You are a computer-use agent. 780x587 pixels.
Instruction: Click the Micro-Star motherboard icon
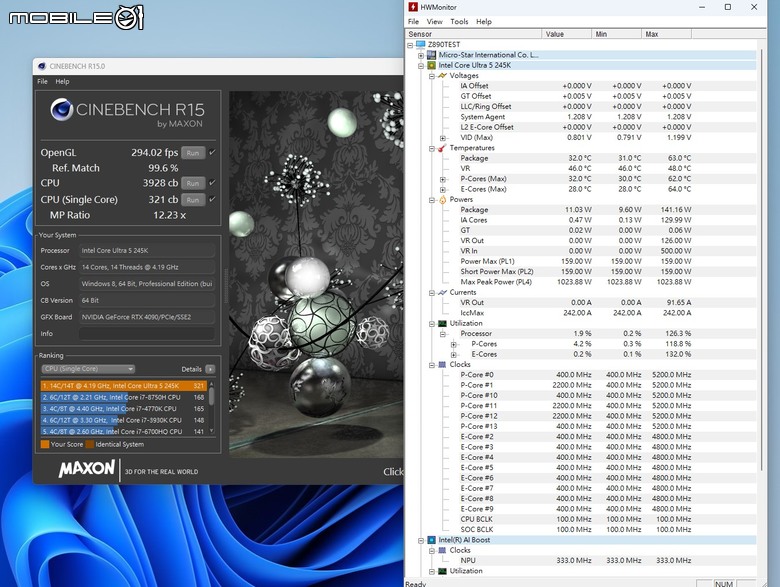[x=431, y=55]
